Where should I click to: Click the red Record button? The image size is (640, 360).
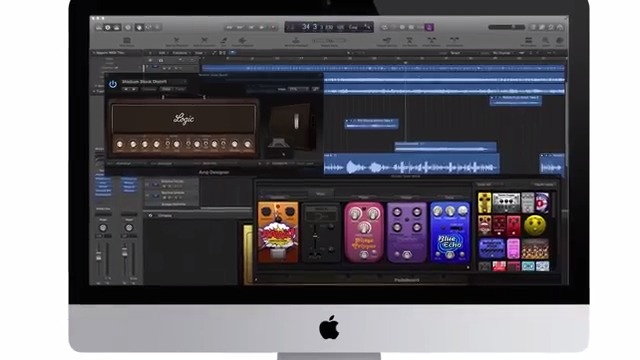pos(273,27)
